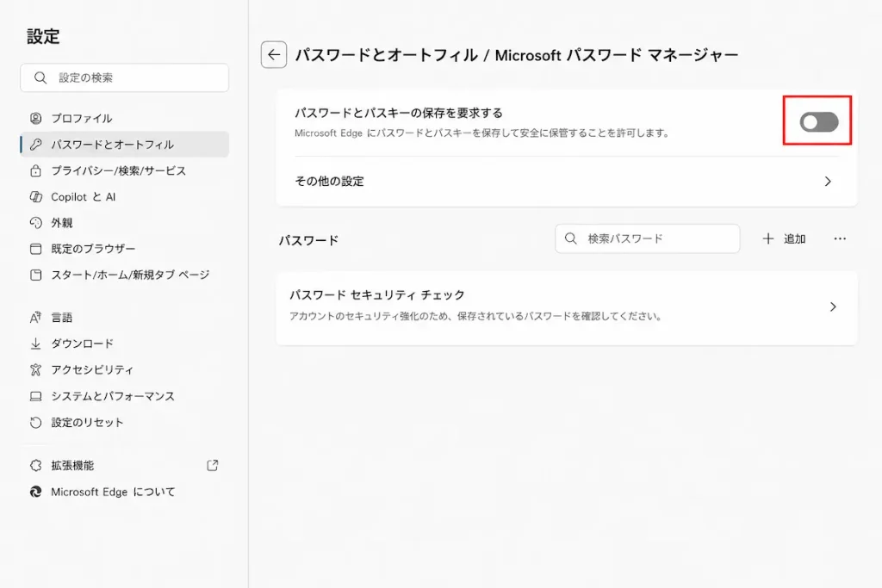This screenshot has height=588, width=882.
Task: Open パスワード セキュリティ チェック chevron
Action: (x=833, y=307)
